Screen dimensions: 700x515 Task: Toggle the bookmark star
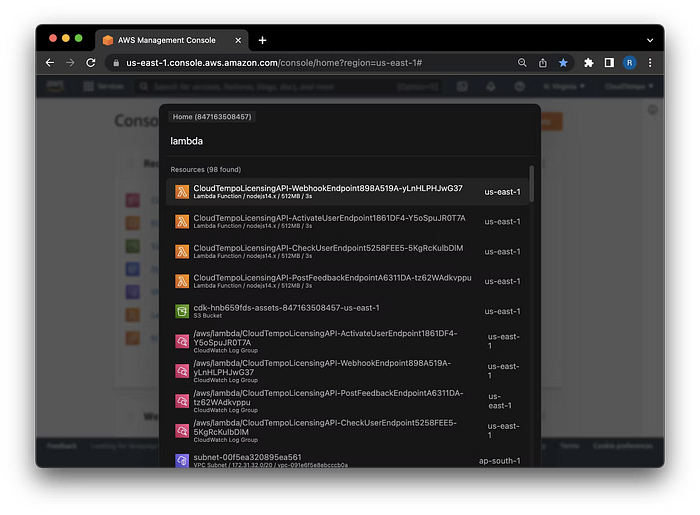[x=563, y=63]
